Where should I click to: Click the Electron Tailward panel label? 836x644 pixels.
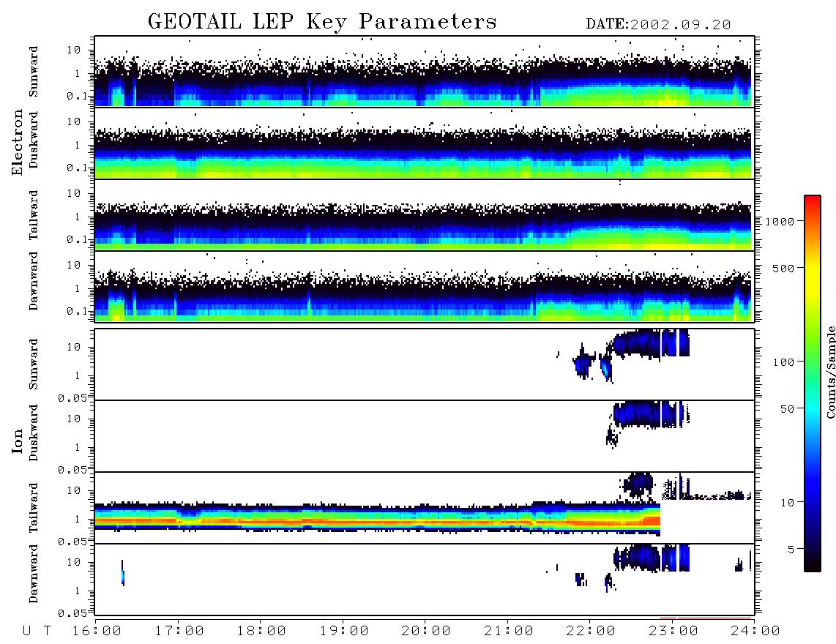tap(34, 215)
